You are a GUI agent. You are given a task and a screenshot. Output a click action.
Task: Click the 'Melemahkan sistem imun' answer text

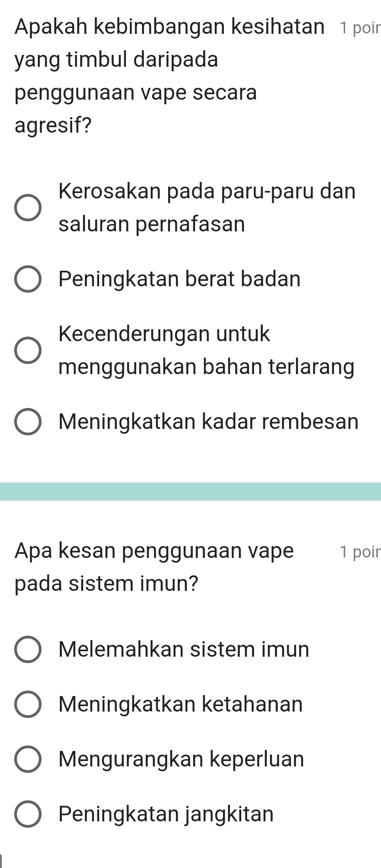[184, 649]
